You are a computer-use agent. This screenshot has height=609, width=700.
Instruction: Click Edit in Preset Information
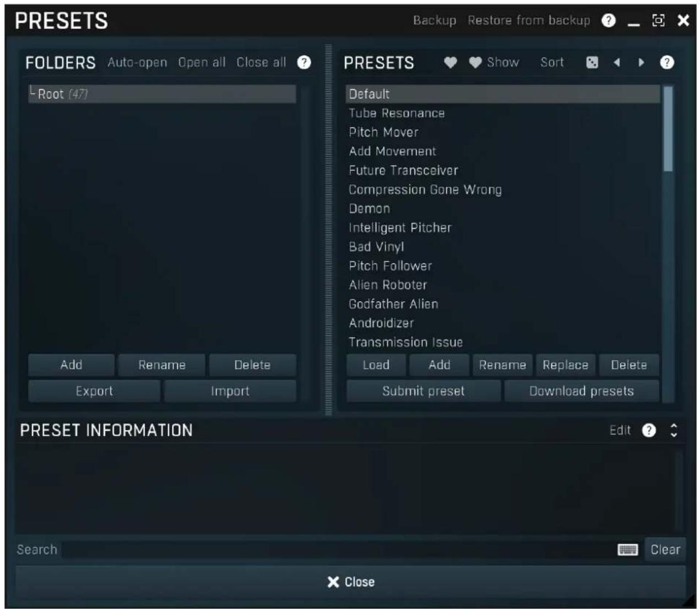[620, 431]
